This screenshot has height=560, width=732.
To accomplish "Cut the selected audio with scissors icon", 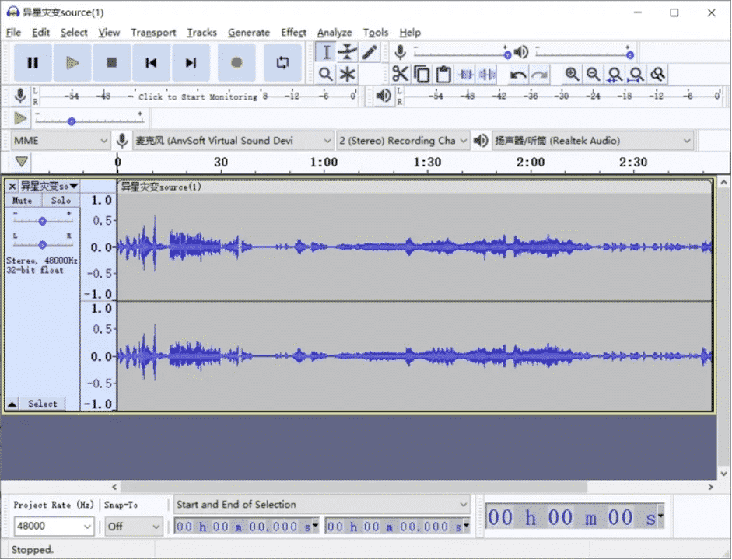I will [401, 74].
